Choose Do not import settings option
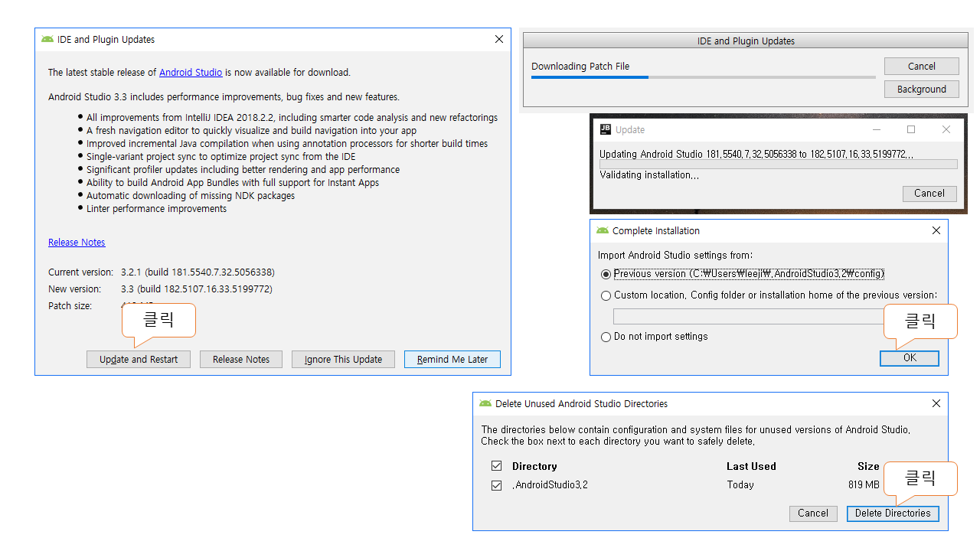 click(606, 337)
